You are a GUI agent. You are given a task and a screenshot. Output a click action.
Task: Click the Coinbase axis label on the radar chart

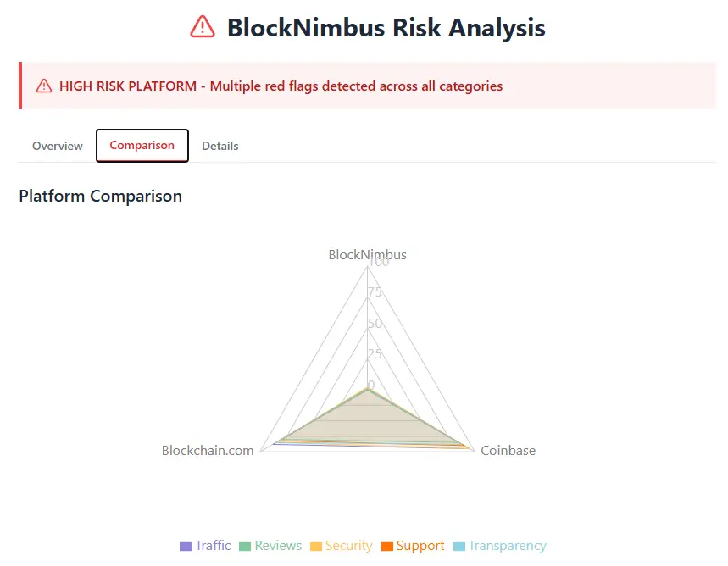click(508, 450)
